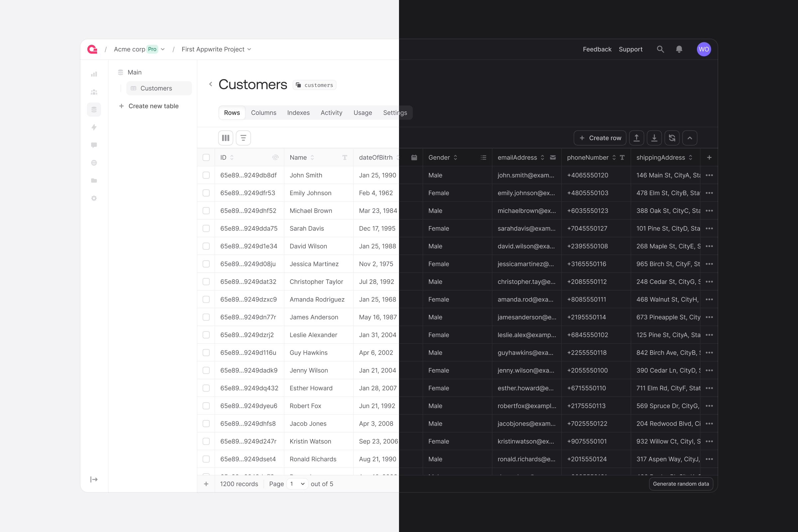Screen dimensions: 798x532
Task: Click the filter rows icon
Action: (x=243, y=138)
